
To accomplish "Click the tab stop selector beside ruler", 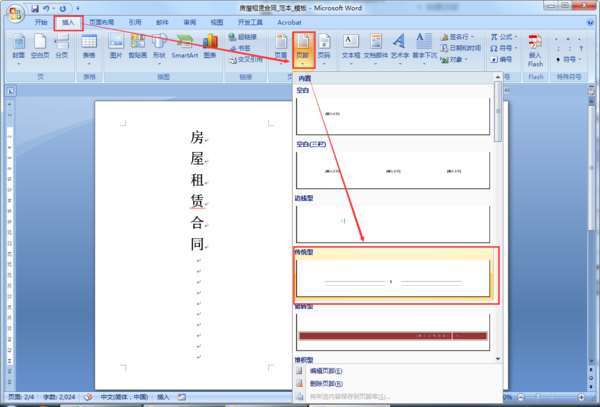I will pyautogui.click(x=11, y=91).
